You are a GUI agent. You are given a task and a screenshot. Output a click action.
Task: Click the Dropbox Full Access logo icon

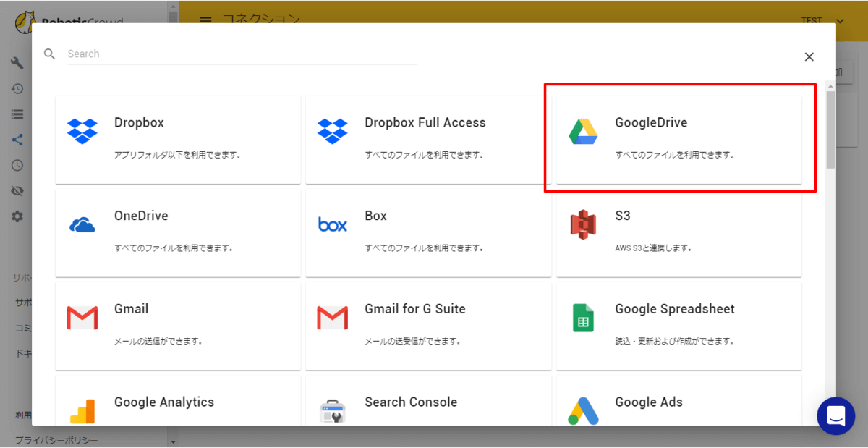(x=333, y=131)
